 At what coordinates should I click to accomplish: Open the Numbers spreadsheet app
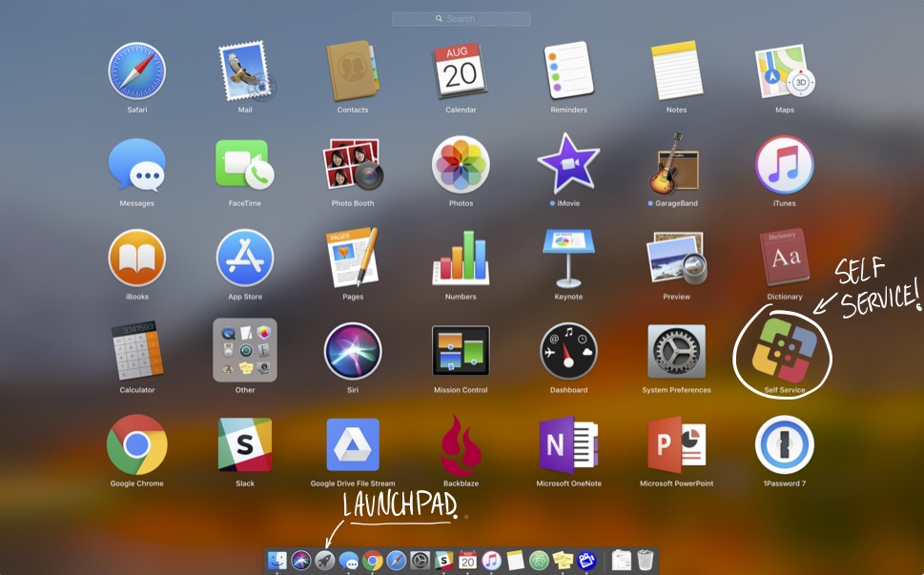click(461, 258)
